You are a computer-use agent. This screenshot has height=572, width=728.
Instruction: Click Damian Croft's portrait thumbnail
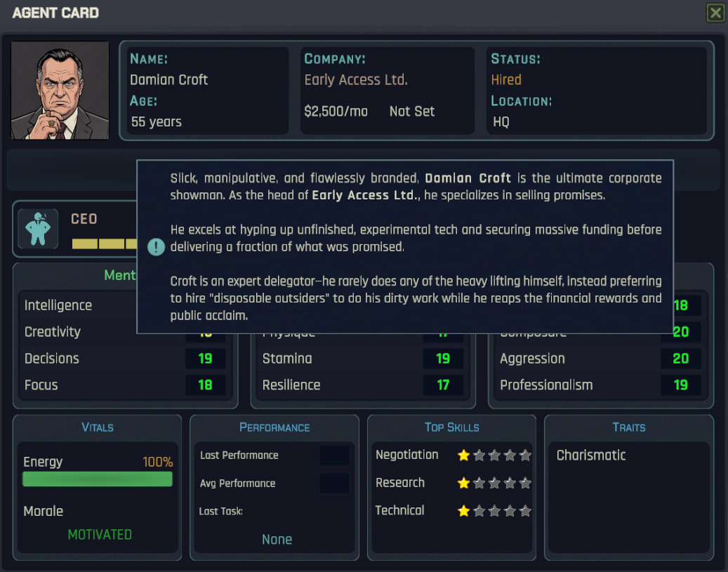tap(60, 90)
